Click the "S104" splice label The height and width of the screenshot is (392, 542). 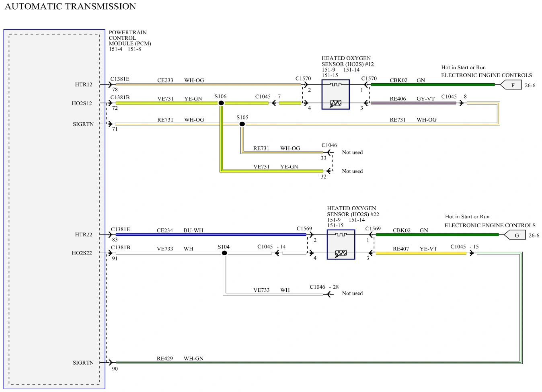pyautogui.click(x=224, y=247)
